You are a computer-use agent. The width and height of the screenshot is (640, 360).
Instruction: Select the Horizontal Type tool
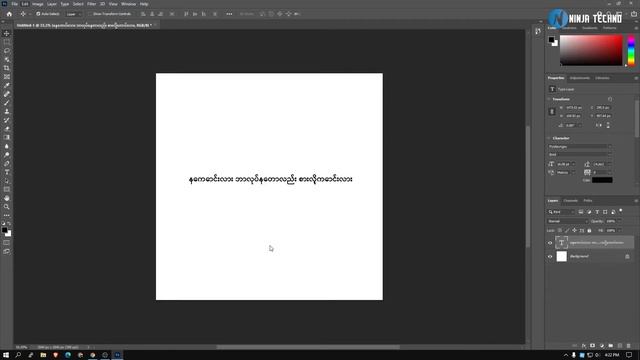pos(7,172)
